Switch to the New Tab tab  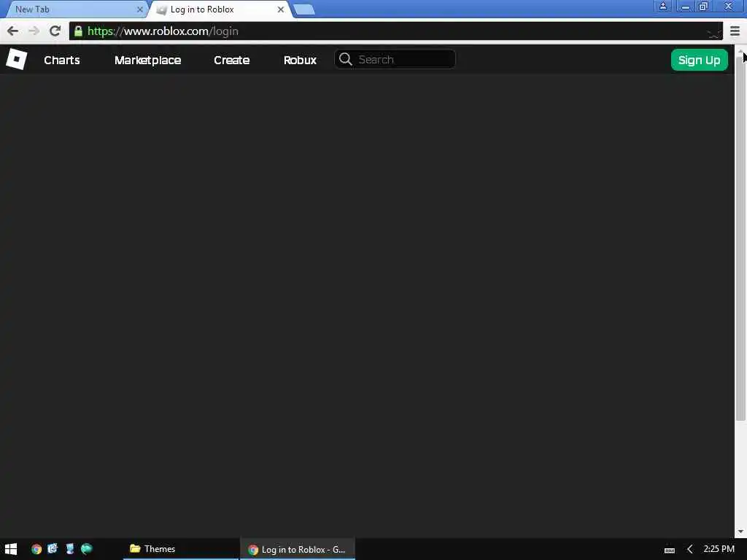(76, 9)
